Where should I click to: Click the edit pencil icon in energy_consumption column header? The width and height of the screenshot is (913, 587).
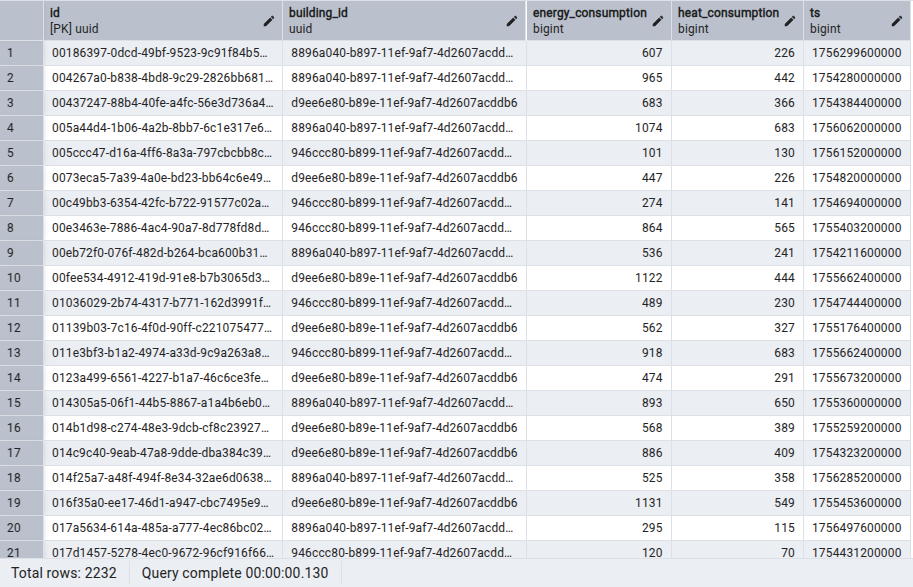pos(657,21)
